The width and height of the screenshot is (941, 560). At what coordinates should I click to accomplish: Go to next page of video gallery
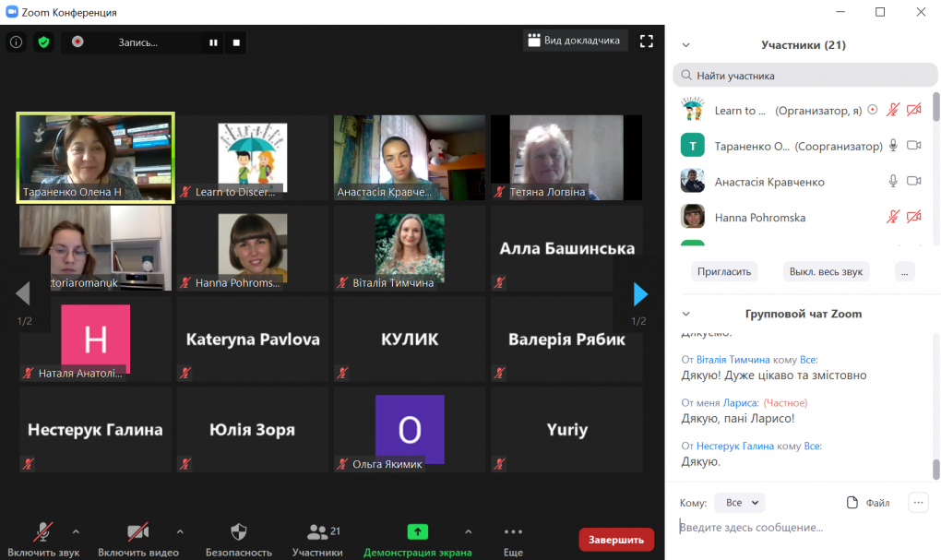coord(640,294)
